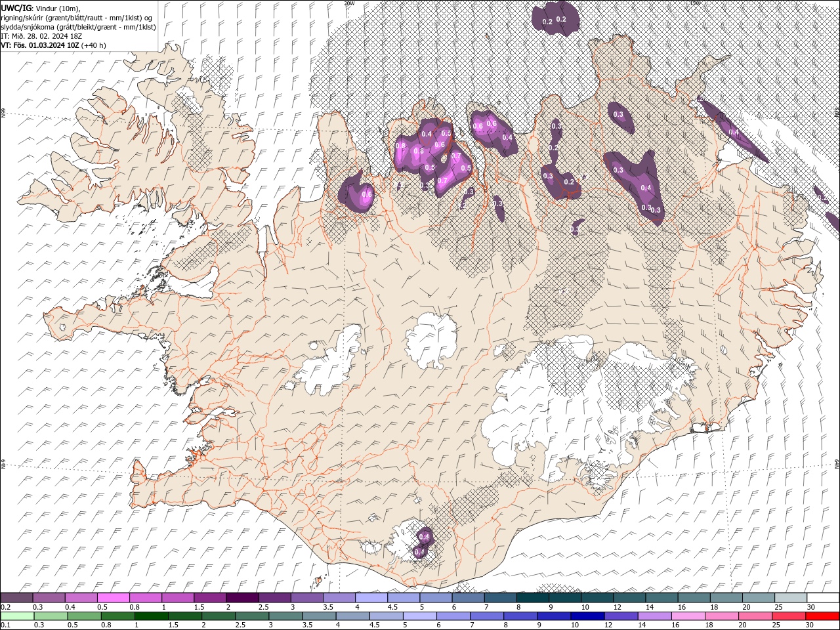Select the 2 swatch in the lower legend row

(x=219, y=616)
